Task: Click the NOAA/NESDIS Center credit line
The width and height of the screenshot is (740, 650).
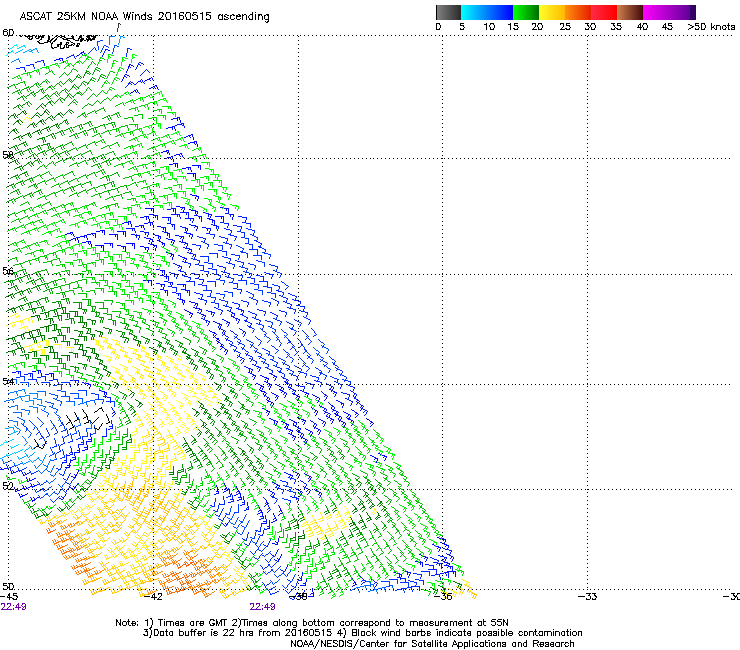Action: [432, 644]
